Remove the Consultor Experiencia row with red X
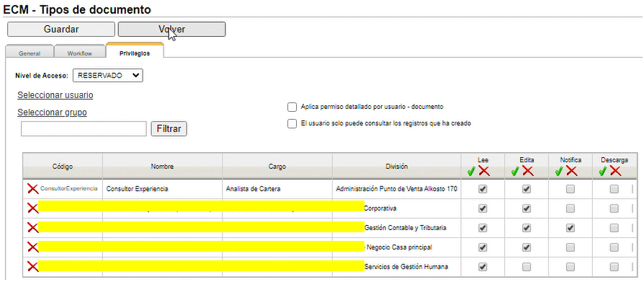 33,189
